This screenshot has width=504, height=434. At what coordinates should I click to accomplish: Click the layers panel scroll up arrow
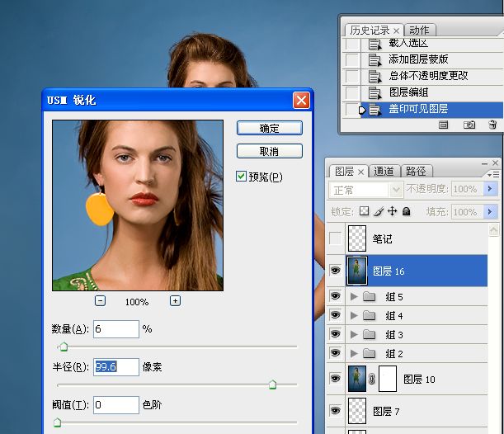[x=493, y=230]
